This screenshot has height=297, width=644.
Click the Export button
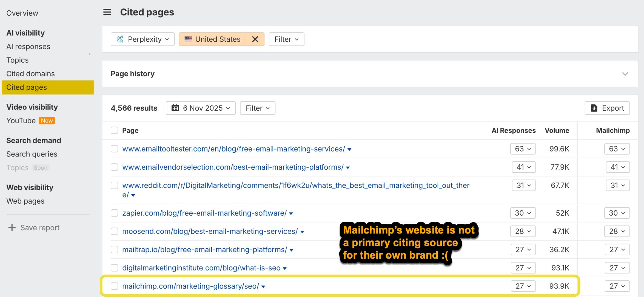607,108
